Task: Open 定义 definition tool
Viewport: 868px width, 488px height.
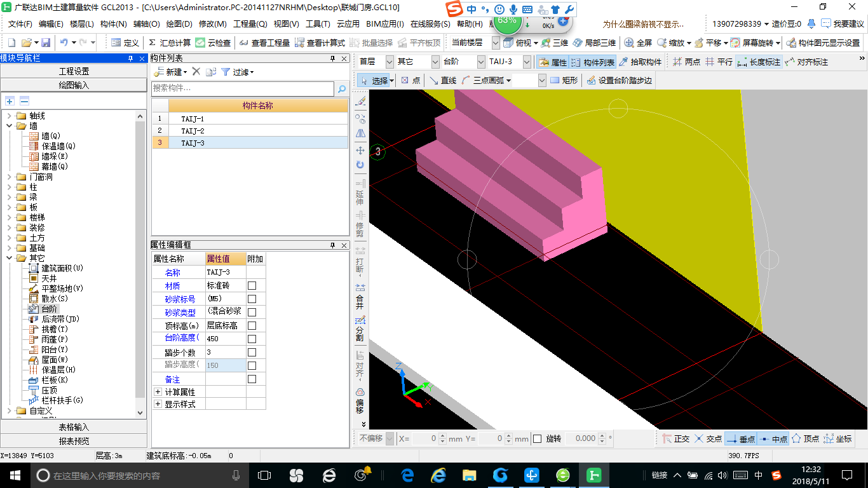Action: (x=125, y=43)
